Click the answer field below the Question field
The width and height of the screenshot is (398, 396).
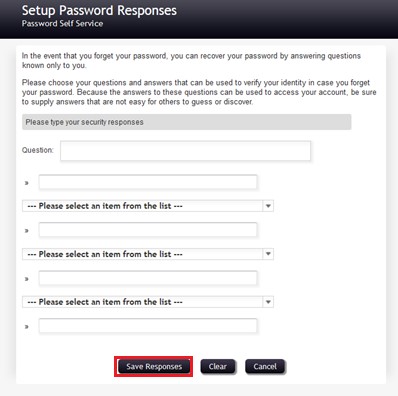[x=148, y=182]
